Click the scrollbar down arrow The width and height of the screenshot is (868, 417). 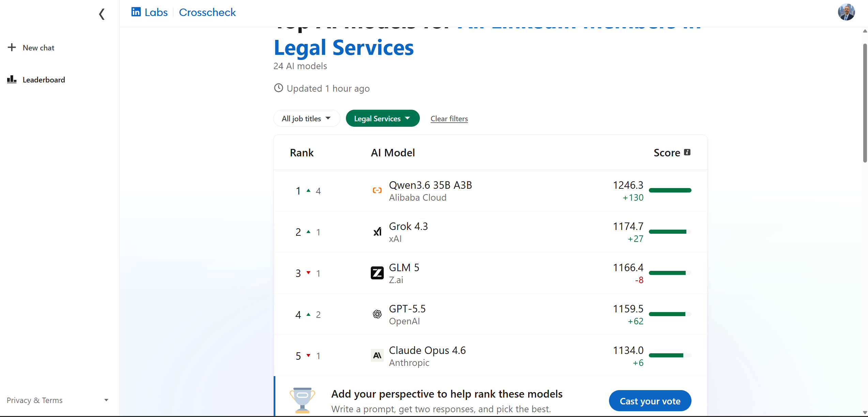click(865, 412)
